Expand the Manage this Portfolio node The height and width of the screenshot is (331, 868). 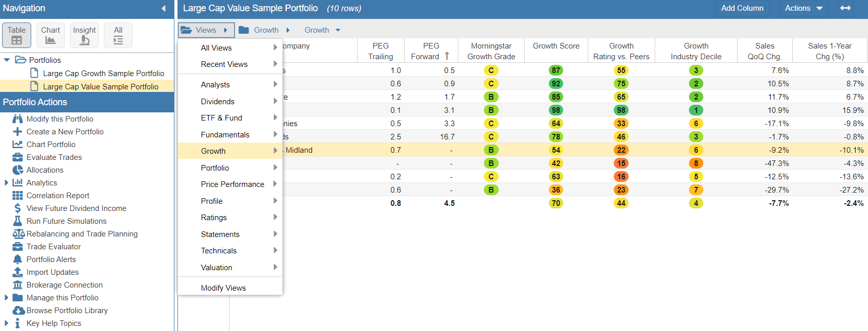click(6, 298)
